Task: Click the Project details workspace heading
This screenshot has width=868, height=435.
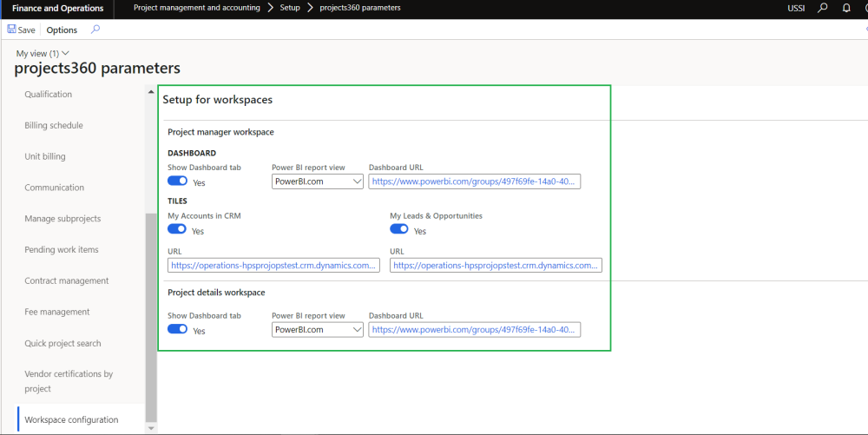Action: tap(216, 293)
